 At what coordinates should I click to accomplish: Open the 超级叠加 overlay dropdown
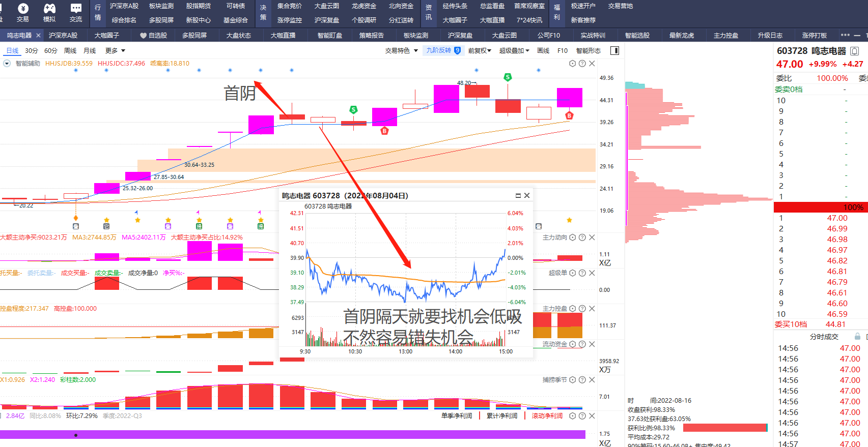(x=514, y=51)
